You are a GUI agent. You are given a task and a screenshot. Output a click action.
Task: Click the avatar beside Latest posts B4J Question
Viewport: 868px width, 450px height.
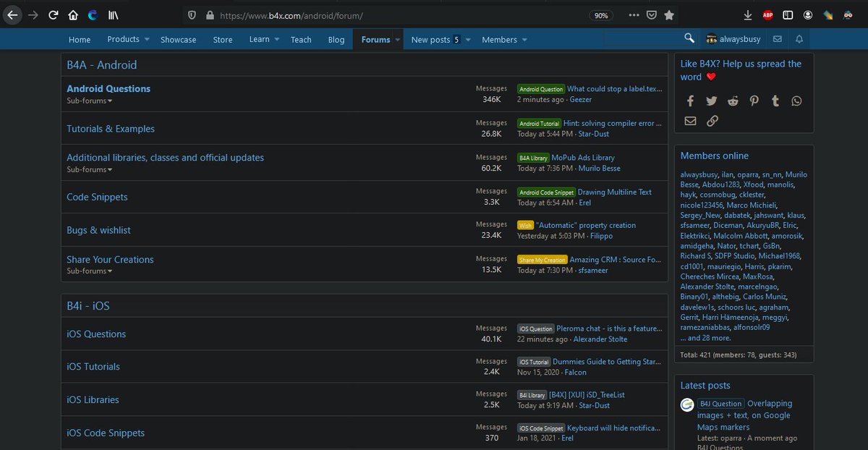(688, 405)
